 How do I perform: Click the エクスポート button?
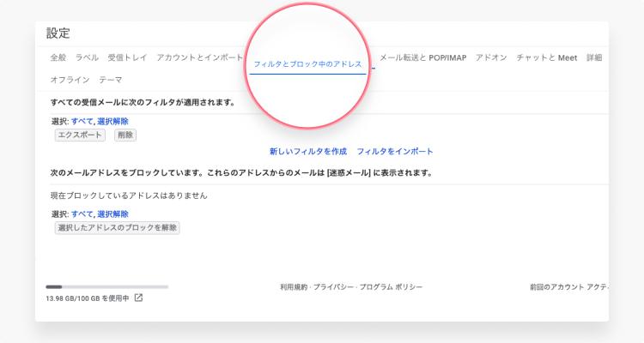(80, 135)
